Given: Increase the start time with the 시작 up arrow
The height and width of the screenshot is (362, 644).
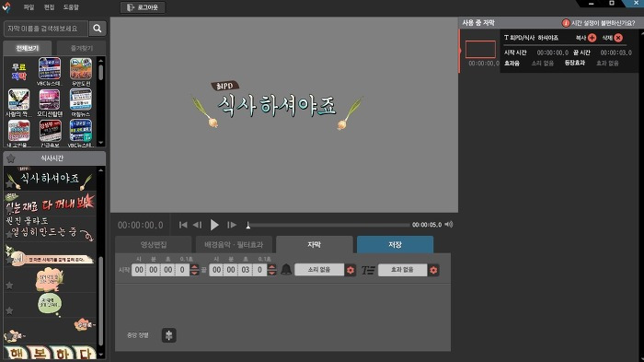Looking at the screenshot, I should pos(194,267).
